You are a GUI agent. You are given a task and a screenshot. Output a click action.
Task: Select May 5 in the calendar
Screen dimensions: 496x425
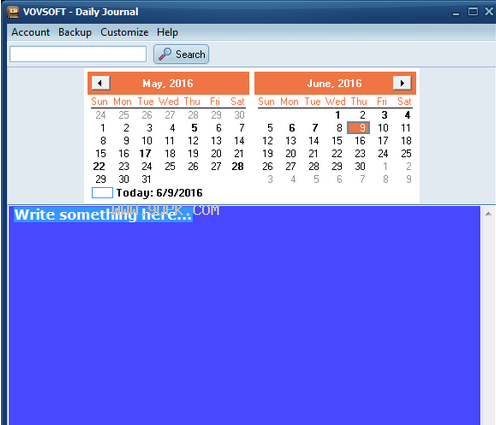pyautogui.click(x=194, y=128)
